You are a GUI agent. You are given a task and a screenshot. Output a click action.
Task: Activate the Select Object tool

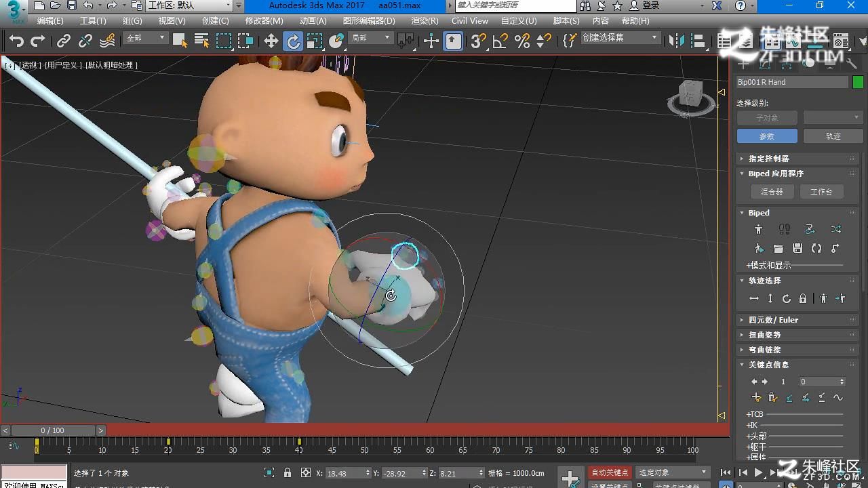180,41
